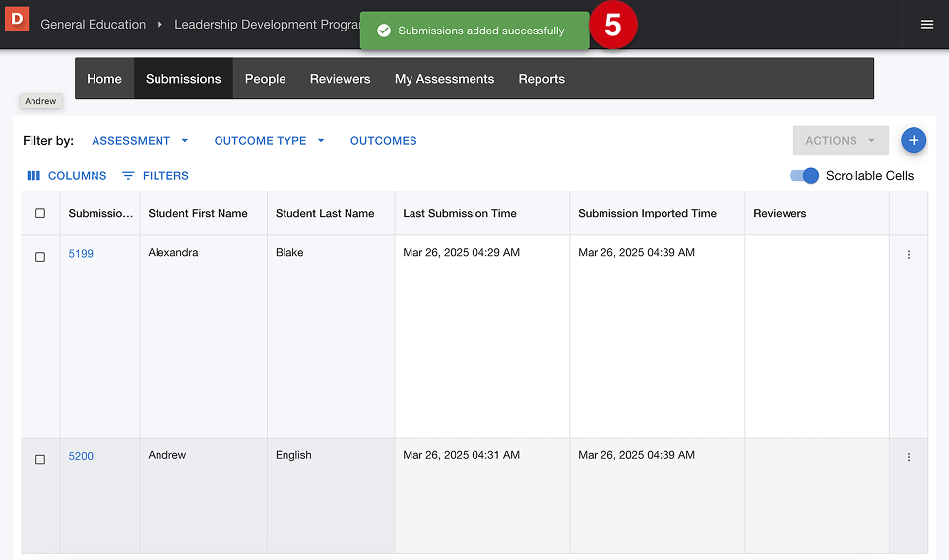Click the blue plus add button

[x=914, y=141]
